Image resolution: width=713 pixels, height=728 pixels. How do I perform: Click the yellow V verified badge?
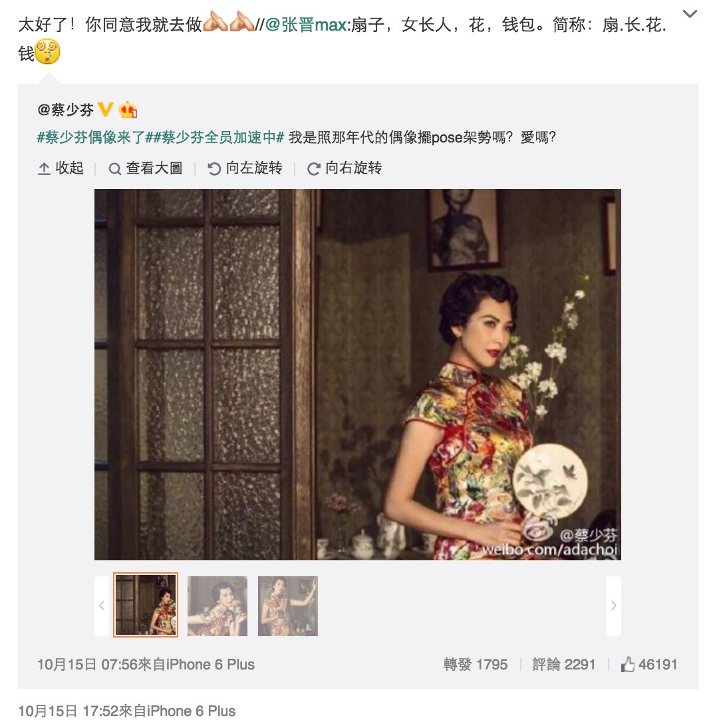coord(106,110)
